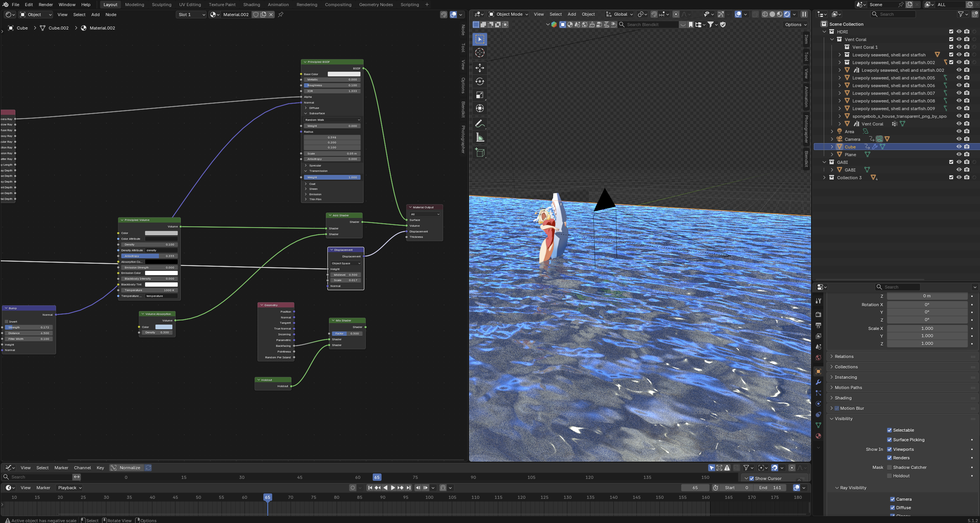This screenshot has width=980, height=523.
Task: Select the Transform tool in viewport toolbar
Action: (x=480, y=108)
